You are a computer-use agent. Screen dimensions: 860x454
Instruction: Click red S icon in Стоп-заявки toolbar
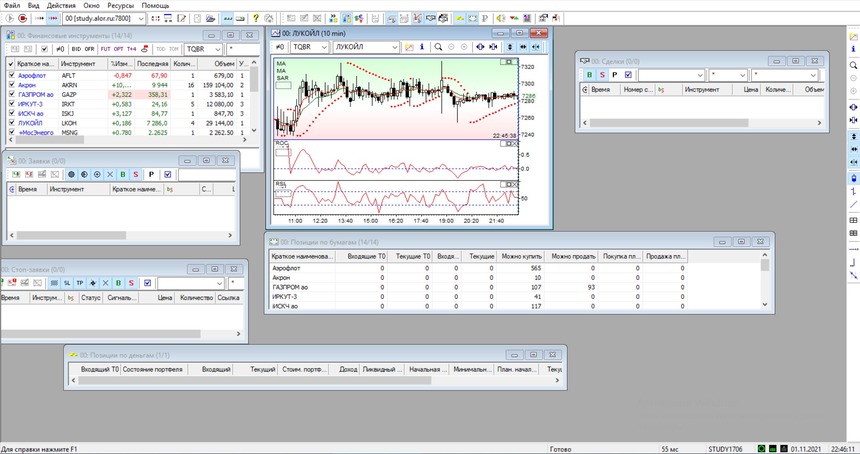point(131,283)
